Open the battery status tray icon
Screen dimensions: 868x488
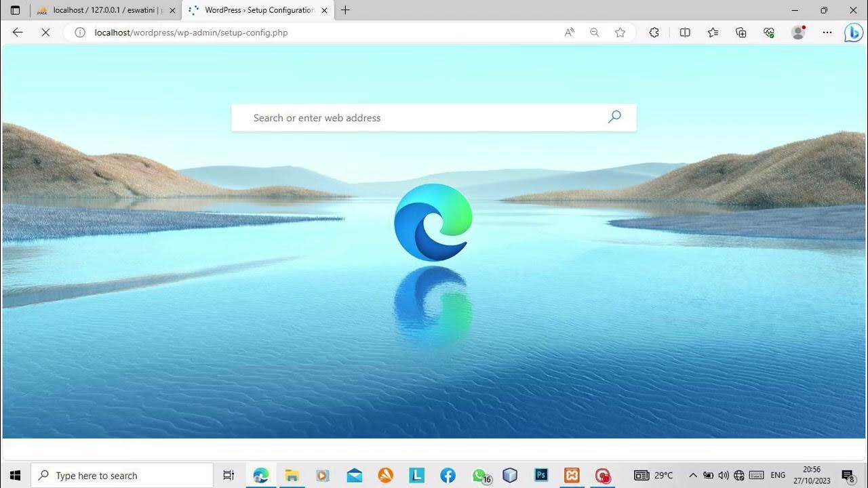708,476
